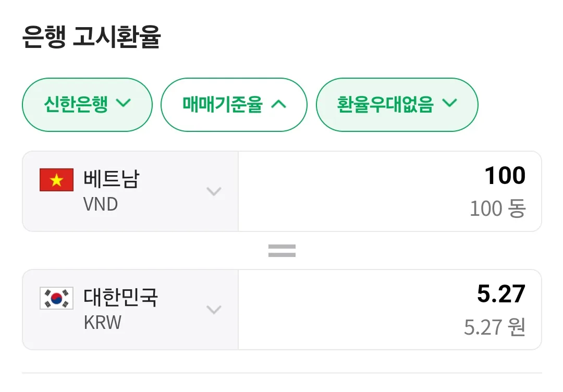Click the Vietnam flag icon
Viewport: 563px width, 392px height.
tap(57, 180)
